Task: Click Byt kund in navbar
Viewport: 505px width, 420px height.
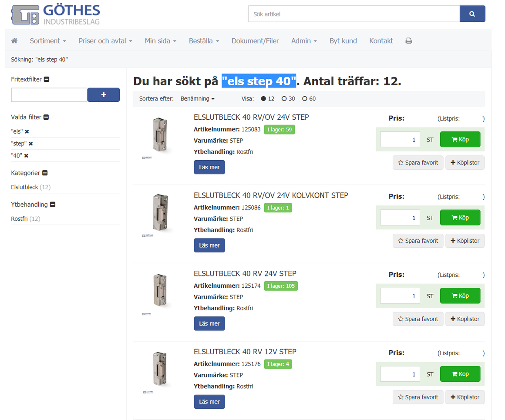Action: pos(343,41)
